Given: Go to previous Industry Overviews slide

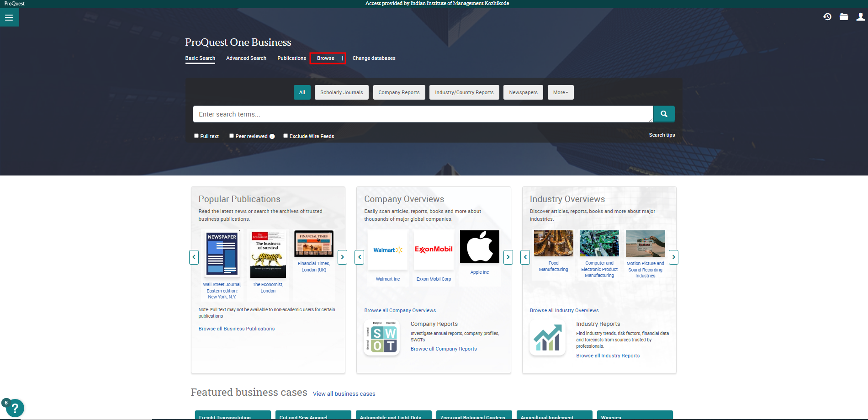Looking at the screenshot, I should [525, 257].
